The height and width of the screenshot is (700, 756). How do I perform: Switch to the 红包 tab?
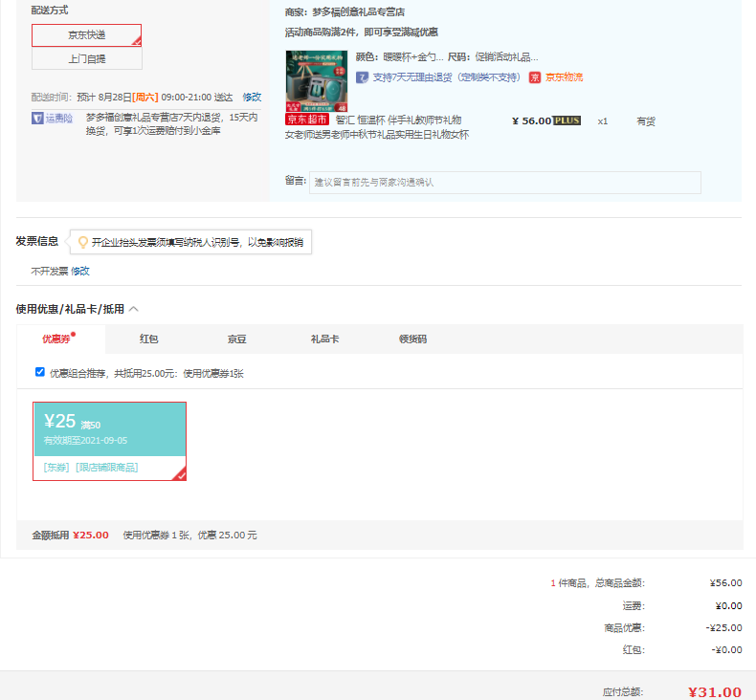click(x=149, y=339)
